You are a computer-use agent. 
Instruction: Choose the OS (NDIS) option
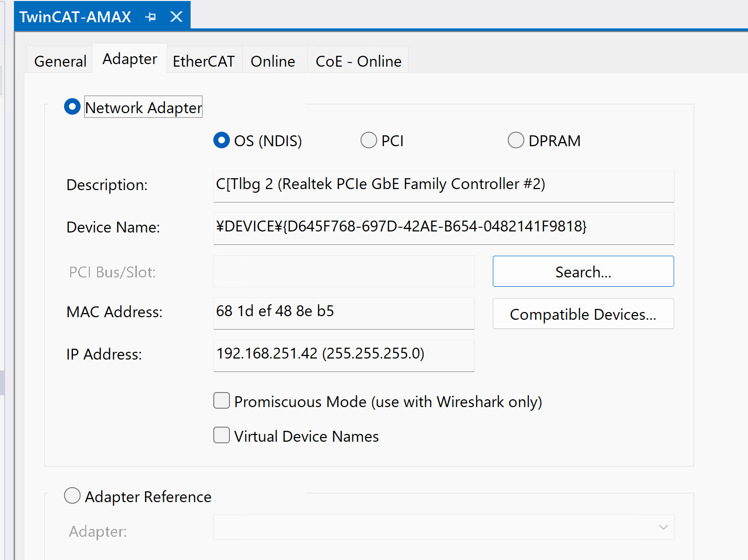point(222,140)
